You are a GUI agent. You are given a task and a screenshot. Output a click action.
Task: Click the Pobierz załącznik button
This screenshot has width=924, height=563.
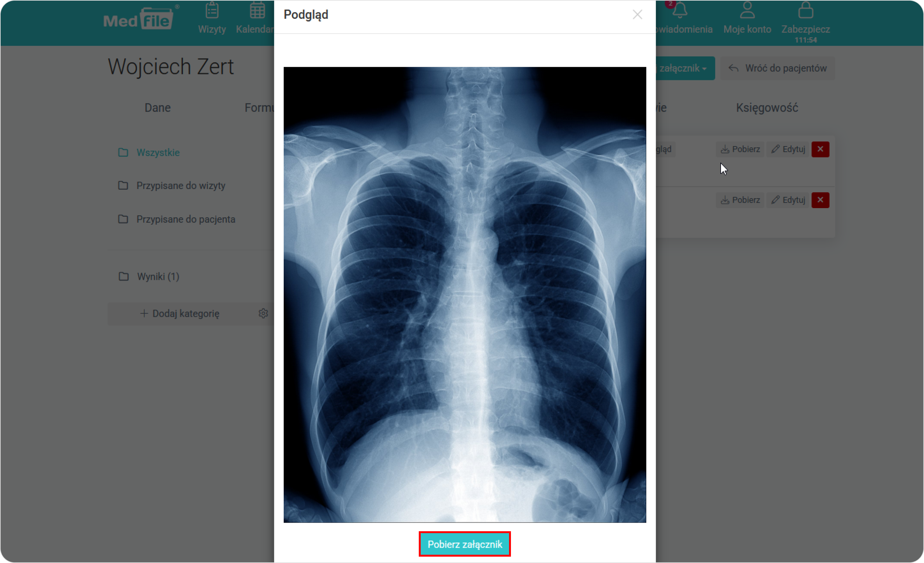pos(465,544)
